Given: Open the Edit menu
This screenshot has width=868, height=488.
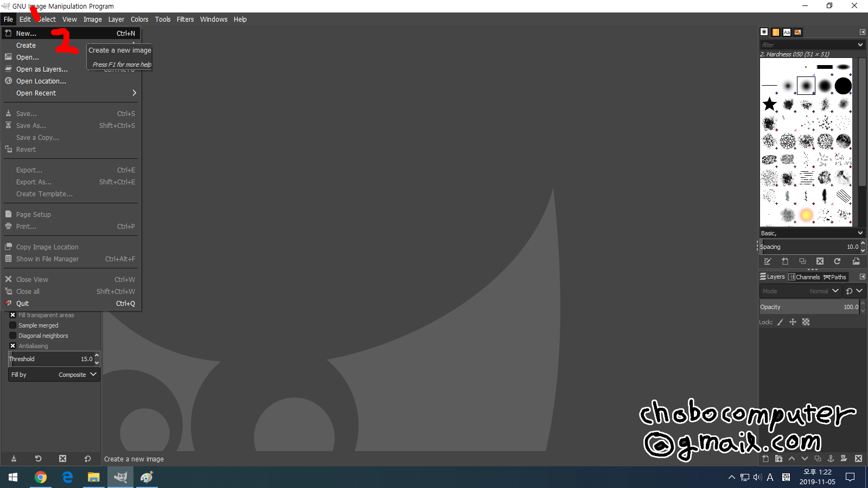Looking at the screenshot, I should pos(25,19).
